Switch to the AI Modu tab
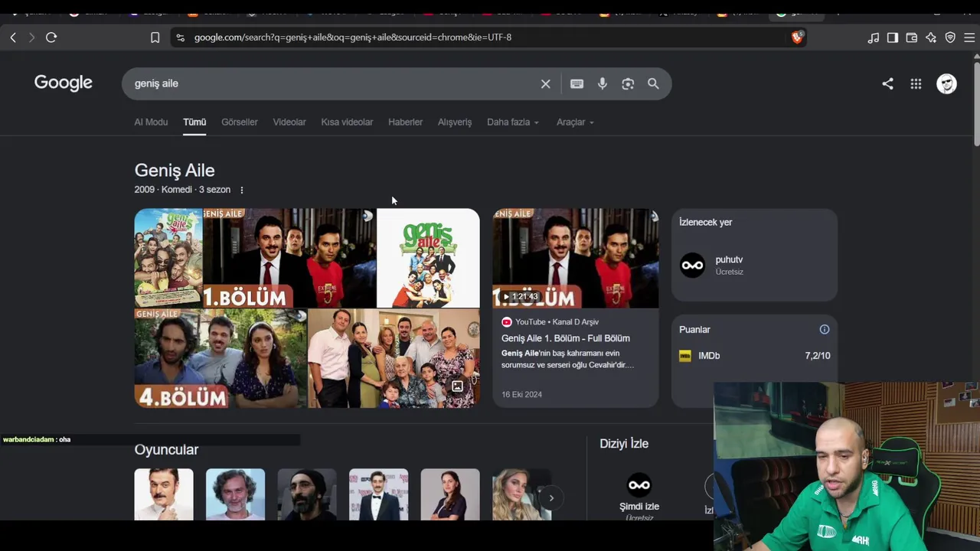 pyautogui.click(x=151, y=122)
